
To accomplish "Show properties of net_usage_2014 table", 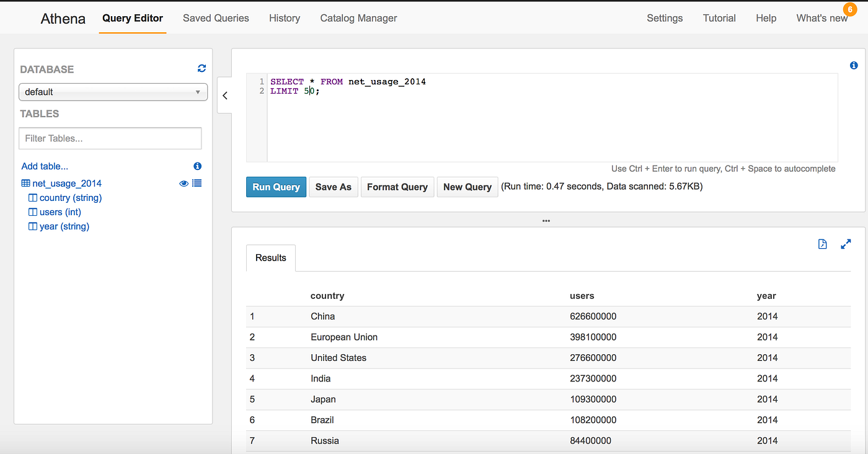I will (197, 183).
